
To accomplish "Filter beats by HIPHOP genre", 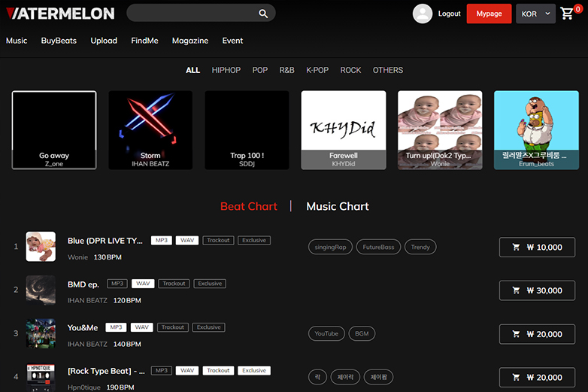I will click(226, 70).
